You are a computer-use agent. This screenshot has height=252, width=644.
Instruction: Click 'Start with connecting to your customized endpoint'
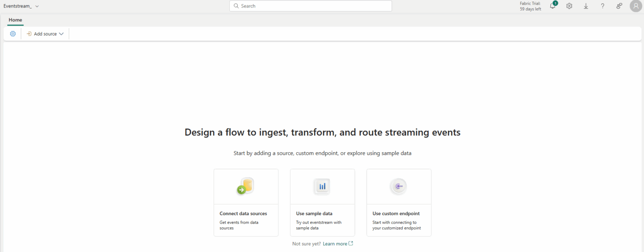[396, 225]
